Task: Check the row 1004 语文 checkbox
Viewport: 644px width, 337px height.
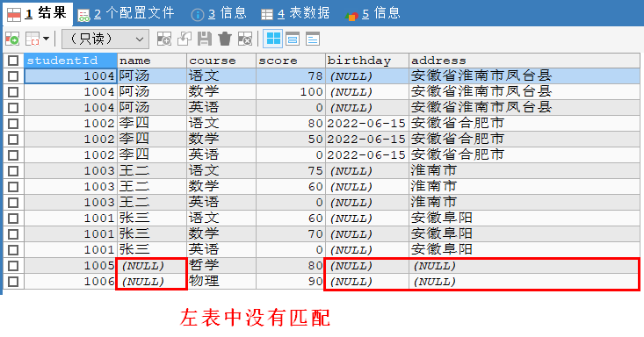Action: pos(13,76)
